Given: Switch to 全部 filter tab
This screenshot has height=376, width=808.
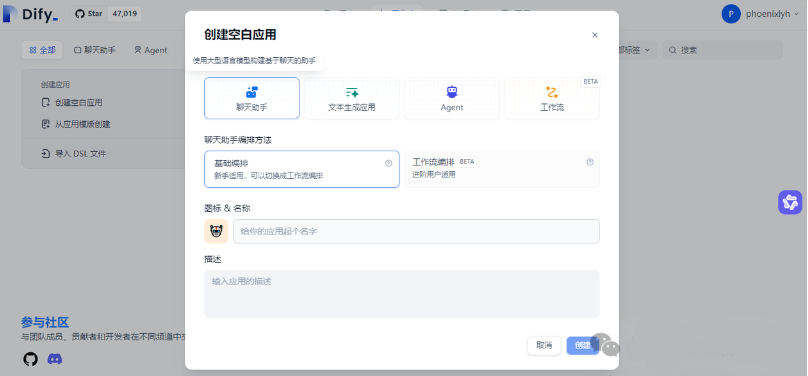Looking at the screenshot, I should (42, 50).
